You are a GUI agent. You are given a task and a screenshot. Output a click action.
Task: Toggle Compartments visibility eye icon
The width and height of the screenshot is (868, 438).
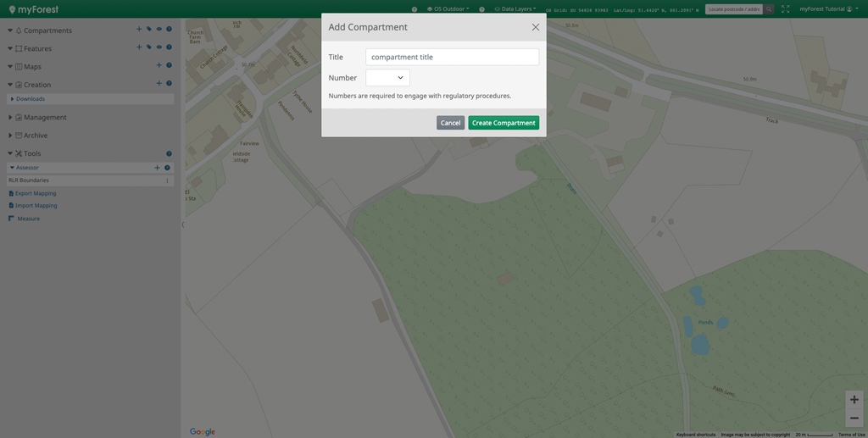tap(159, 30)
